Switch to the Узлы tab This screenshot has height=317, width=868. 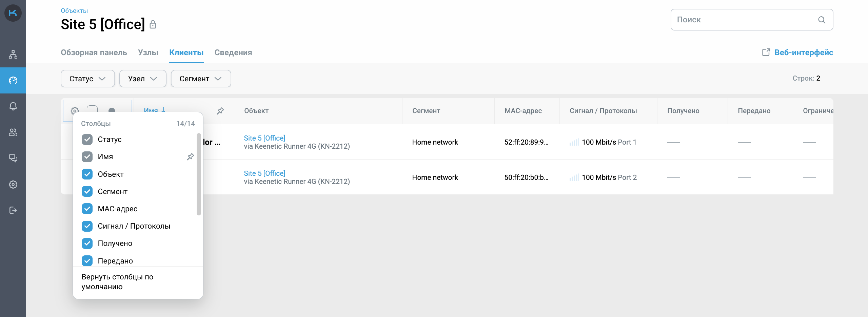tap(148, 52)
